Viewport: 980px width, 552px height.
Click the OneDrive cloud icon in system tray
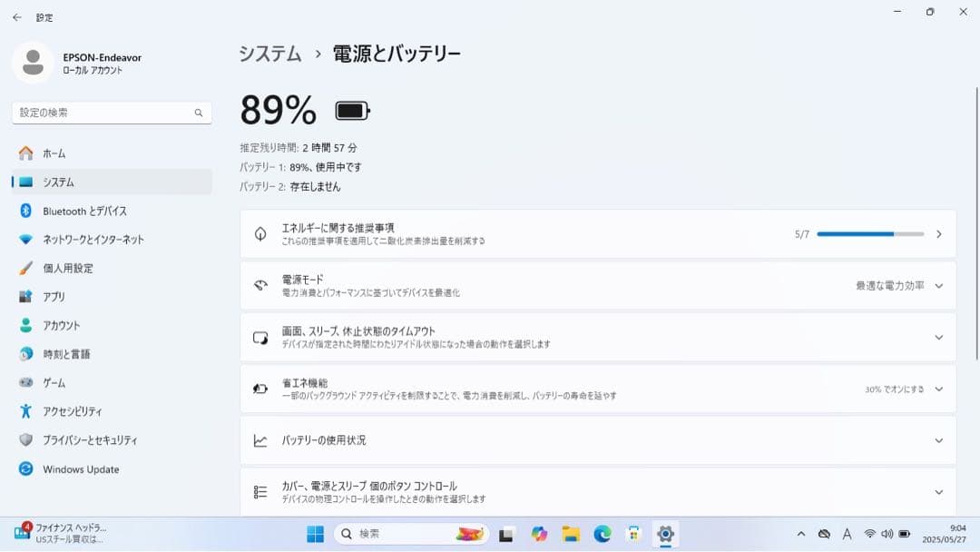(824, 533)
